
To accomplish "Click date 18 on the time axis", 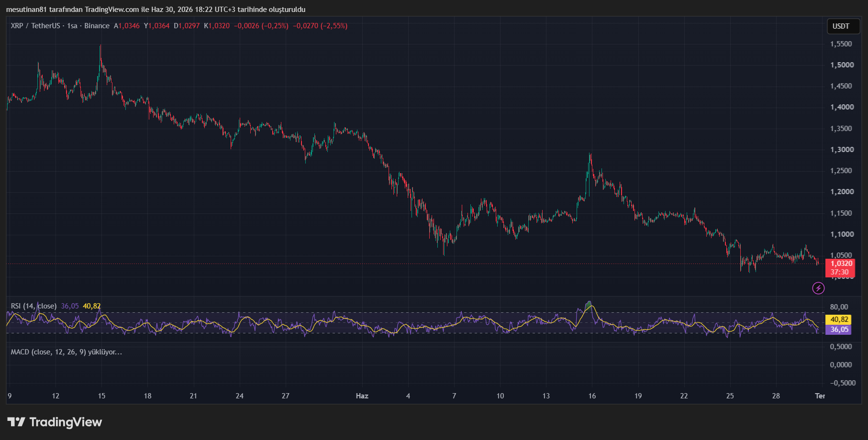I will pos(147,396).
